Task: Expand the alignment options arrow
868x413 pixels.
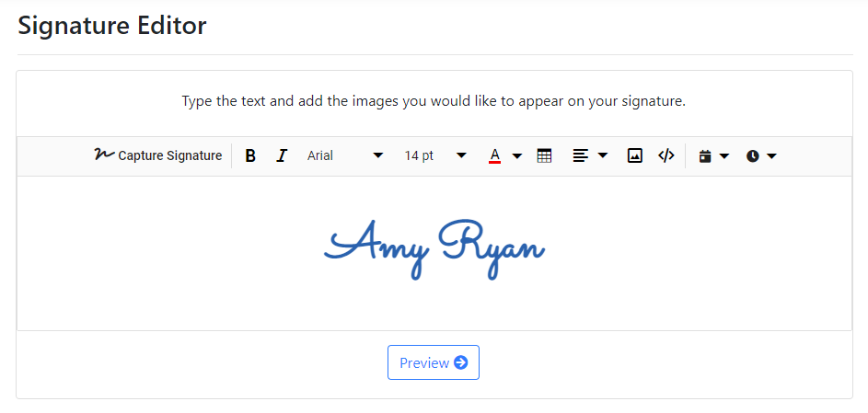Action: 603,156
